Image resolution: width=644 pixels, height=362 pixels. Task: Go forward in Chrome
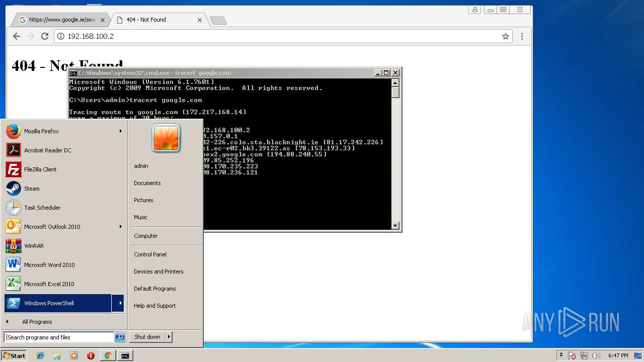(x=31, y=36)
